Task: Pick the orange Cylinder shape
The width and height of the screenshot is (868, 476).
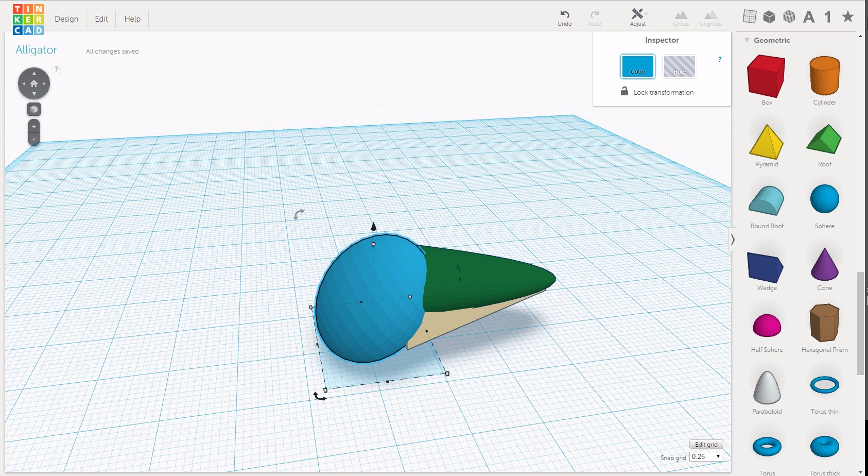Action: 825,76
